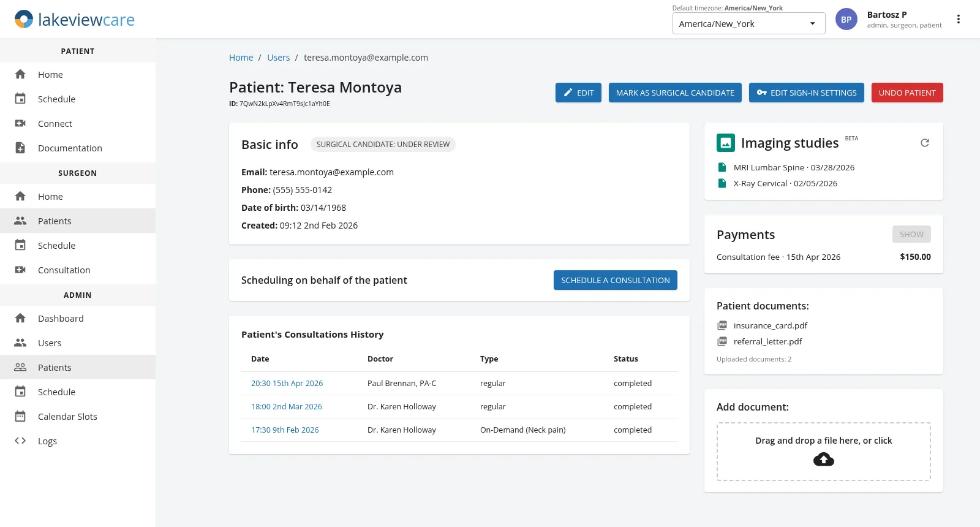Click the Patient section Home house icon

coord(20,74)
